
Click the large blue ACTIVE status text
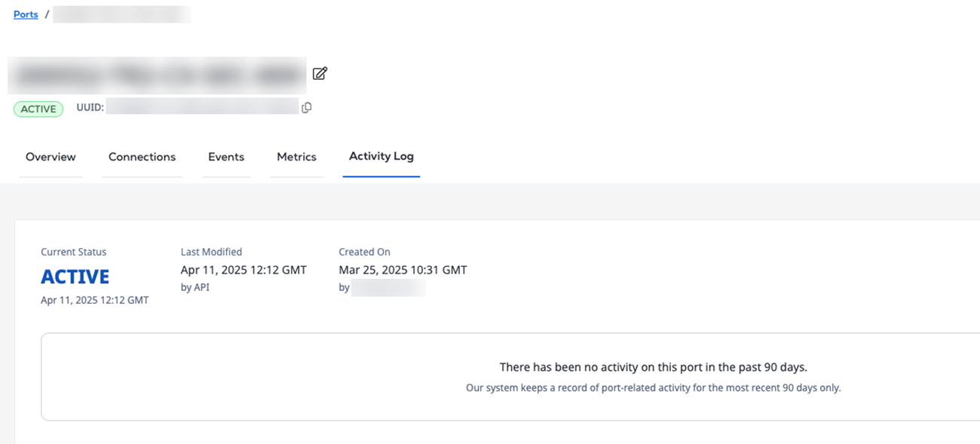75,277
